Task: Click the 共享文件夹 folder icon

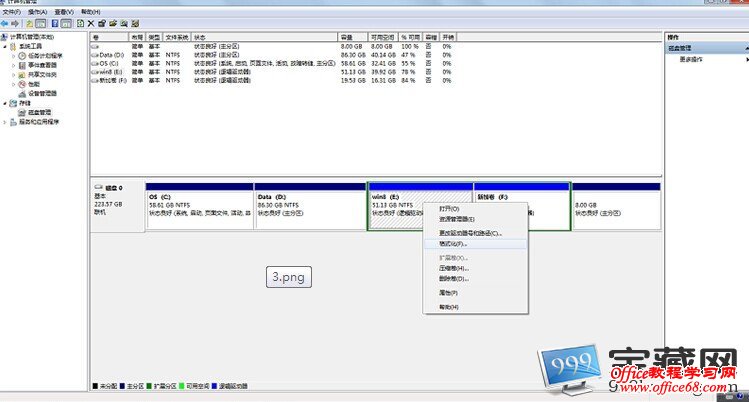Action: 22,75
